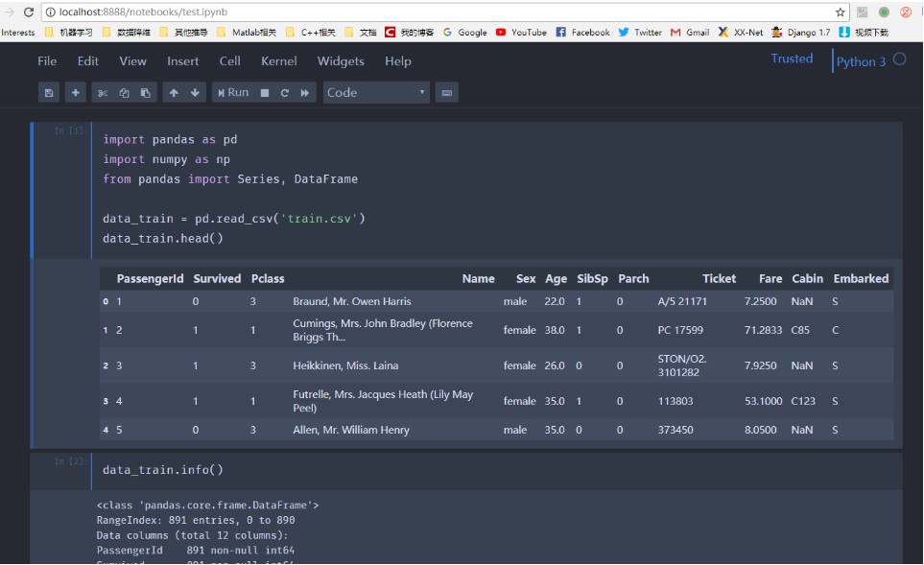The image size is (924, 565).
Task: Save the notebook with the floppy icon
Action: (49, 92)
